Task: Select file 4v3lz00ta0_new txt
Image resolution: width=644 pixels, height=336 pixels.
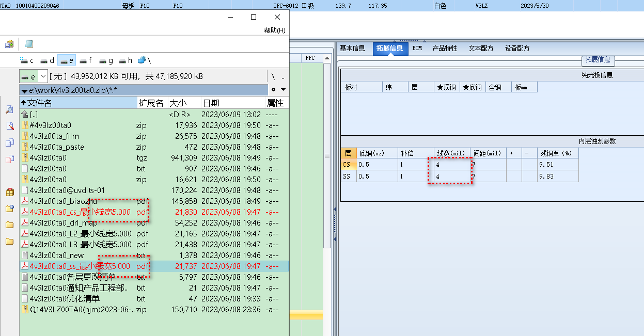Action: click(154, 255)
